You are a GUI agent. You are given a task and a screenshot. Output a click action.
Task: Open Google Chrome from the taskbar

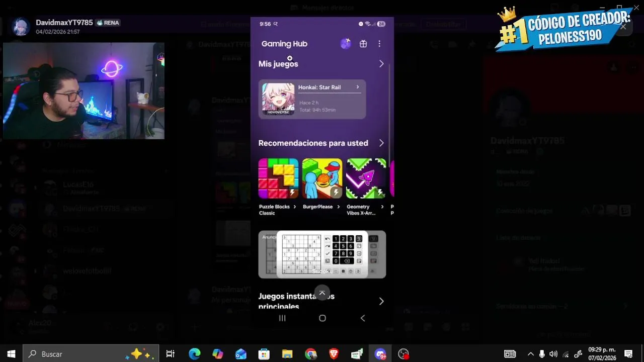click(311, 354)
